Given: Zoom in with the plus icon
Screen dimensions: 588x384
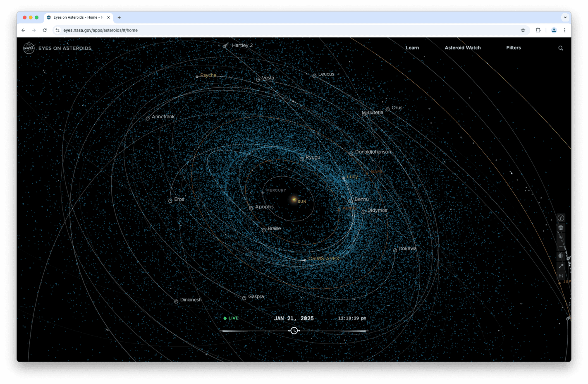Looking at the screenshot, I should point(561,238).
